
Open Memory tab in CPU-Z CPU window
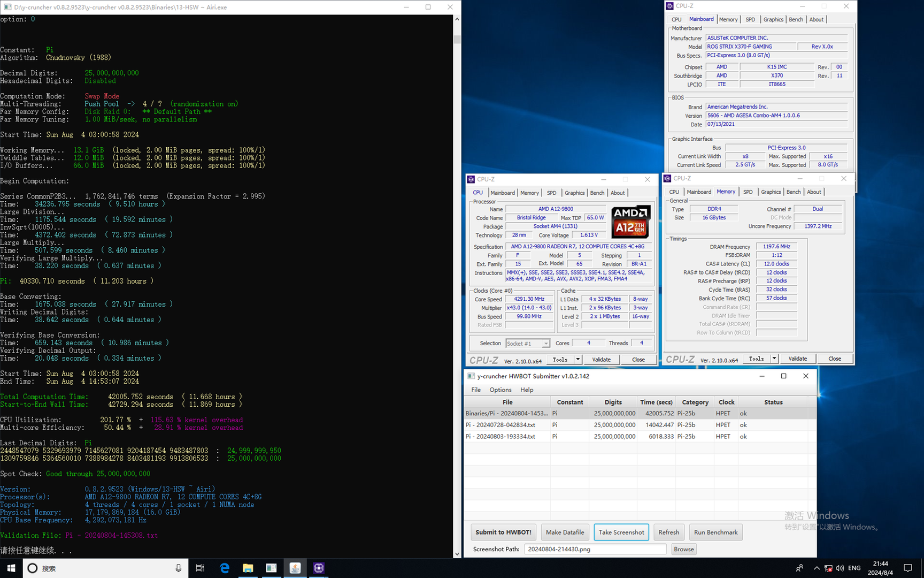coord(529,193)
